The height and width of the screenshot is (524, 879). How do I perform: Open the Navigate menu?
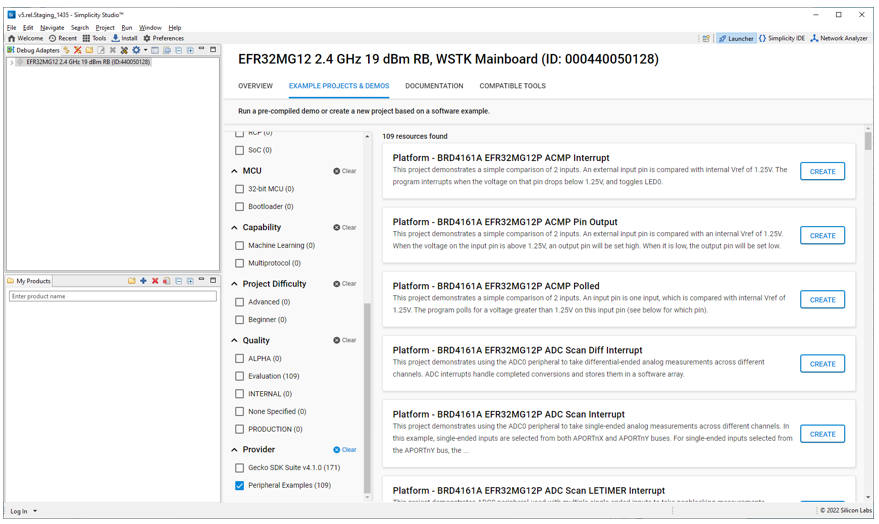52,27
